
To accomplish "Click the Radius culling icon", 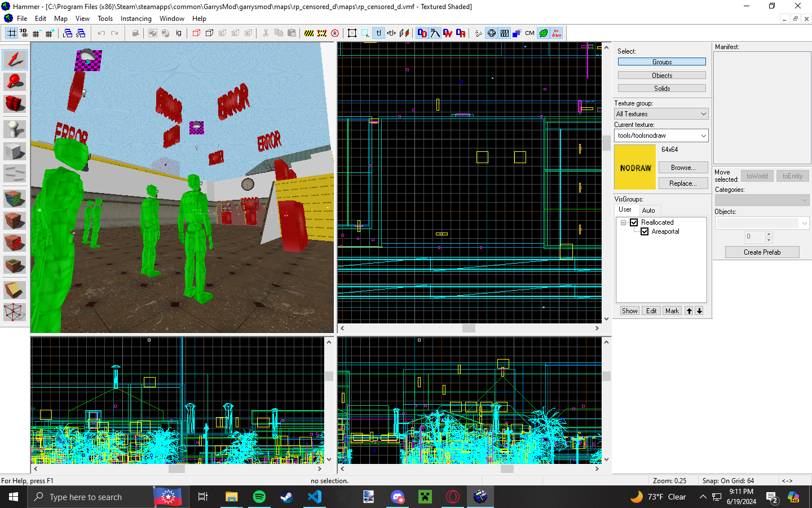I will click(x=335, y=33).
